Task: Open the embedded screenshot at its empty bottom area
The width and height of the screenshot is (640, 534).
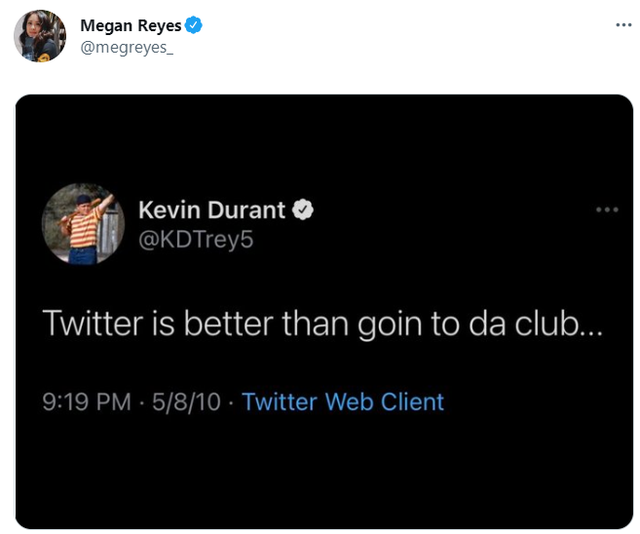Action: pos(324,480)
